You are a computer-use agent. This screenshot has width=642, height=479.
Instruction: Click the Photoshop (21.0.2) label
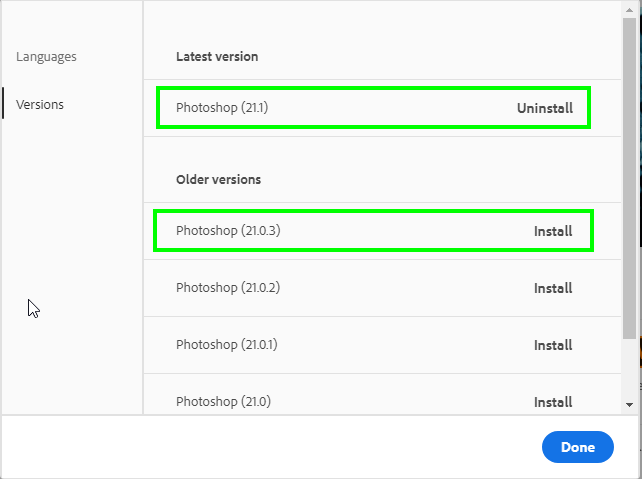(x=227, y=288)
